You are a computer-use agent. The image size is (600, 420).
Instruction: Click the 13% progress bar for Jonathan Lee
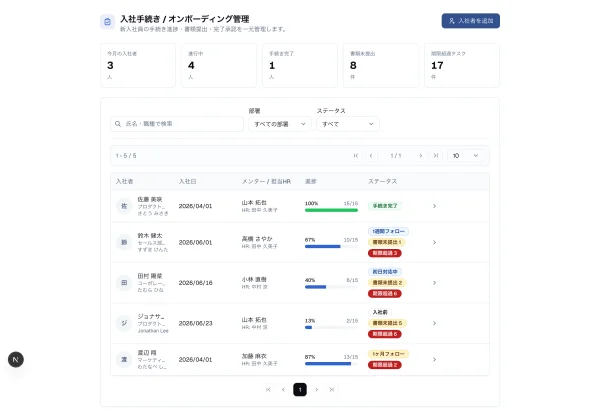pyautogui.click(x=331, y=327)
